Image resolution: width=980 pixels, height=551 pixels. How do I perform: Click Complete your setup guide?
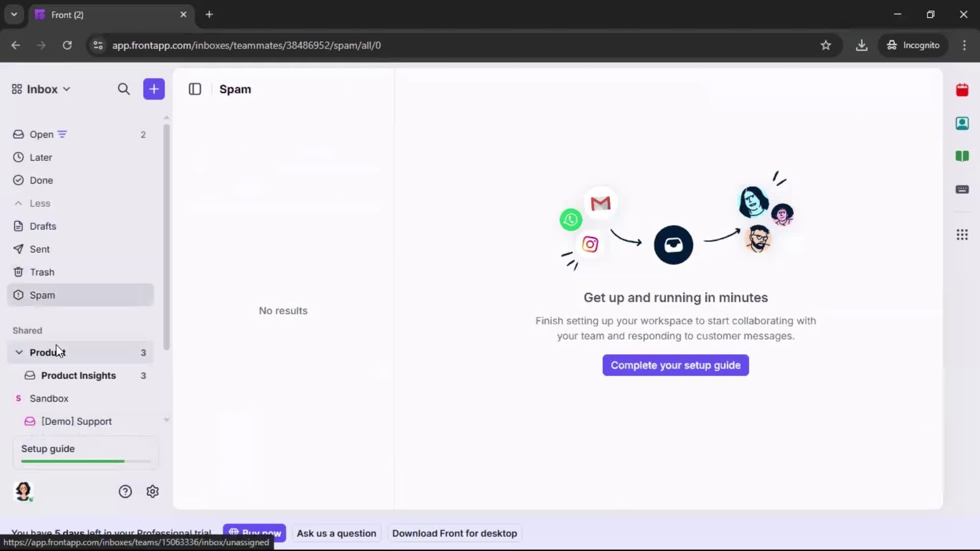(675, 365)
